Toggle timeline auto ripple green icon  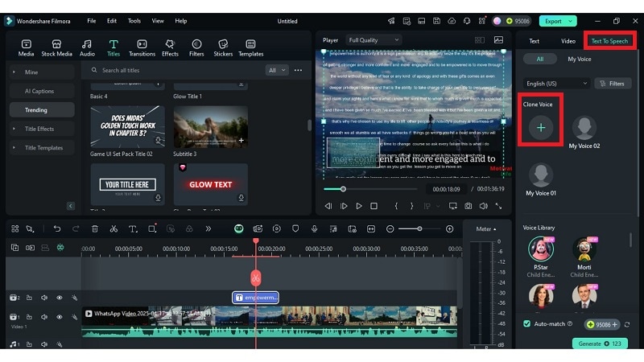pos(60,248)
